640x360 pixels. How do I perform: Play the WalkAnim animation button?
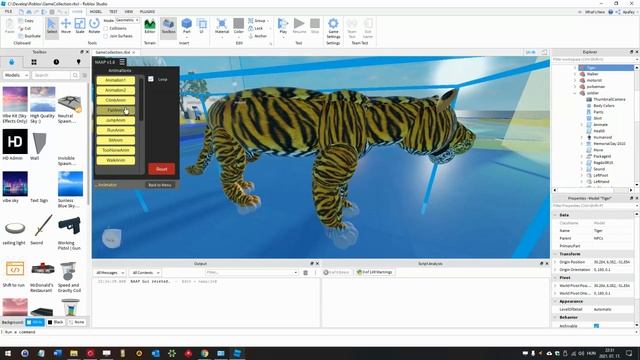[116, 160]
